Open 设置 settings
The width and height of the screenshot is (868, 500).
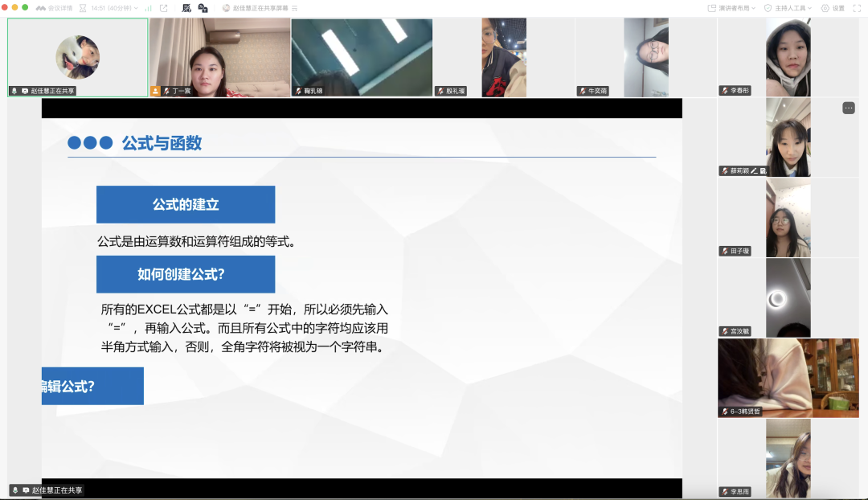coord(833,8)
